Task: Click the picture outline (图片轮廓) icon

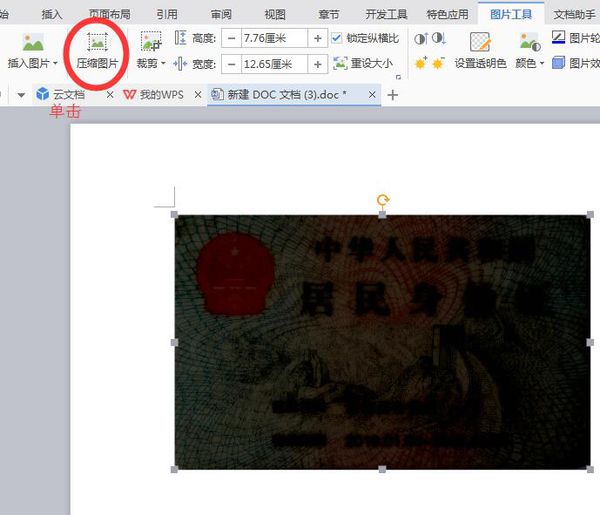Action: [x=559, y=37]
